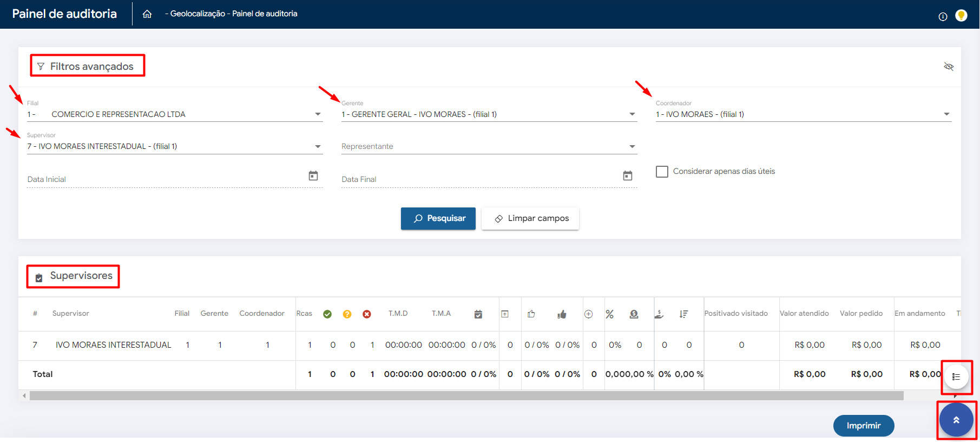Click the green checkmark column header icon
This screenshot has height=442, width=980.
[x=327, y=314]
